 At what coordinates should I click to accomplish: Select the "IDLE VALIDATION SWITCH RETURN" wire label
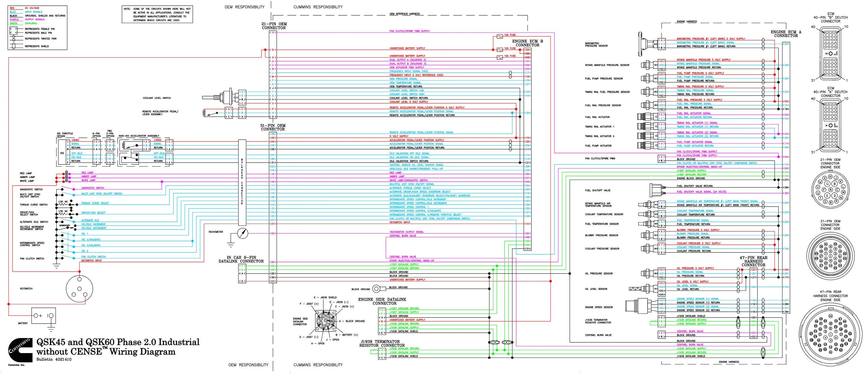(x=409, y=161)
